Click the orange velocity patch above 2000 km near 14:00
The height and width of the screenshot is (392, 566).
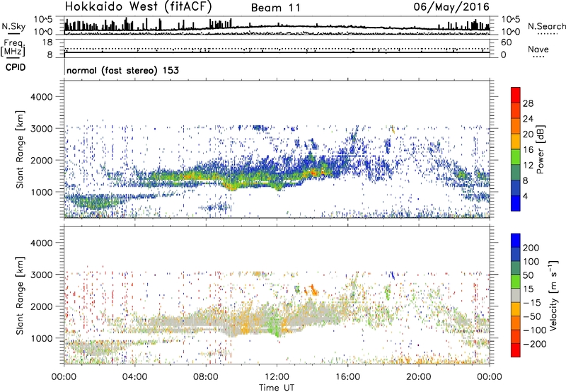(313, 290)
